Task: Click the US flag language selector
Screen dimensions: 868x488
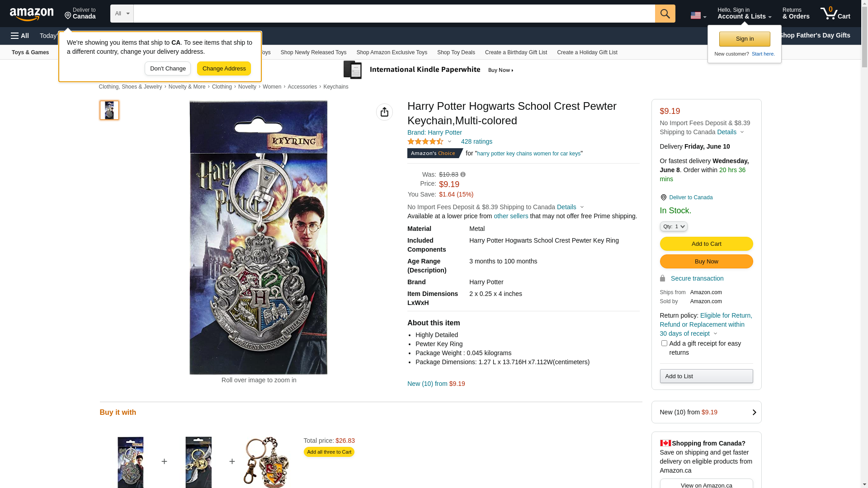Action: 698,15
